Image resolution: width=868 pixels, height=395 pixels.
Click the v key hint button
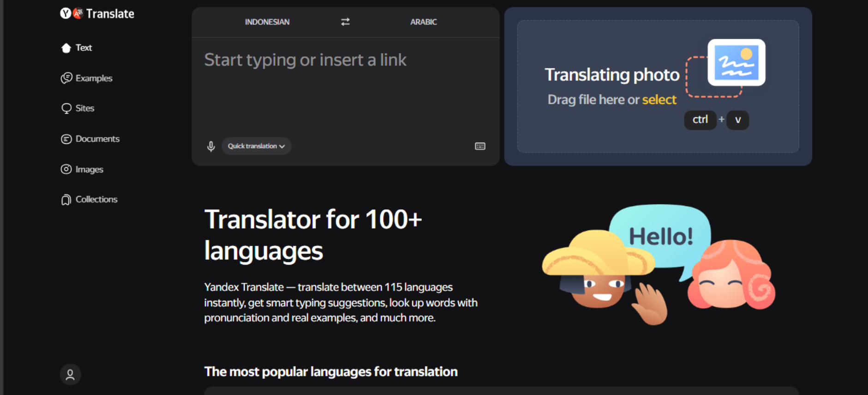738,120
